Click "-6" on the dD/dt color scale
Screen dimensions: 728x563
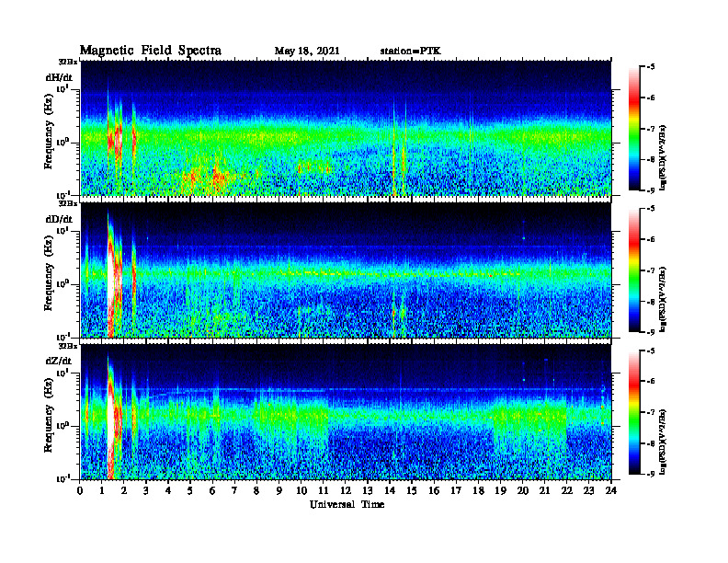click(651, 240)
